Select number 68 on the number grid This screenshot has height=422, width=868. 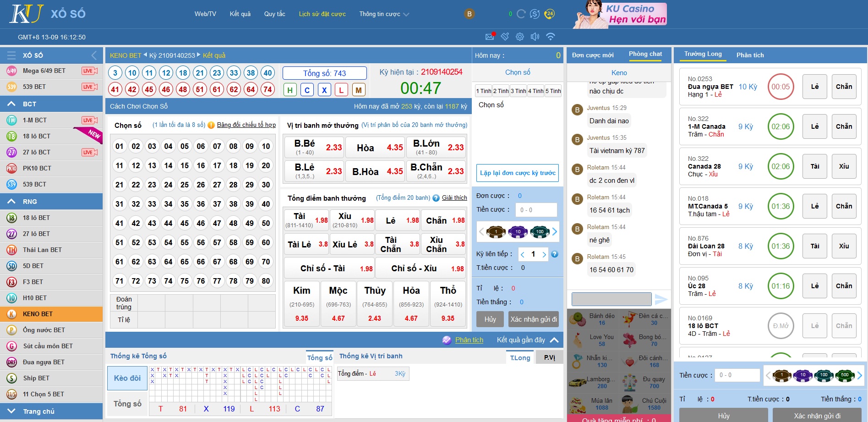click(233, 262)
